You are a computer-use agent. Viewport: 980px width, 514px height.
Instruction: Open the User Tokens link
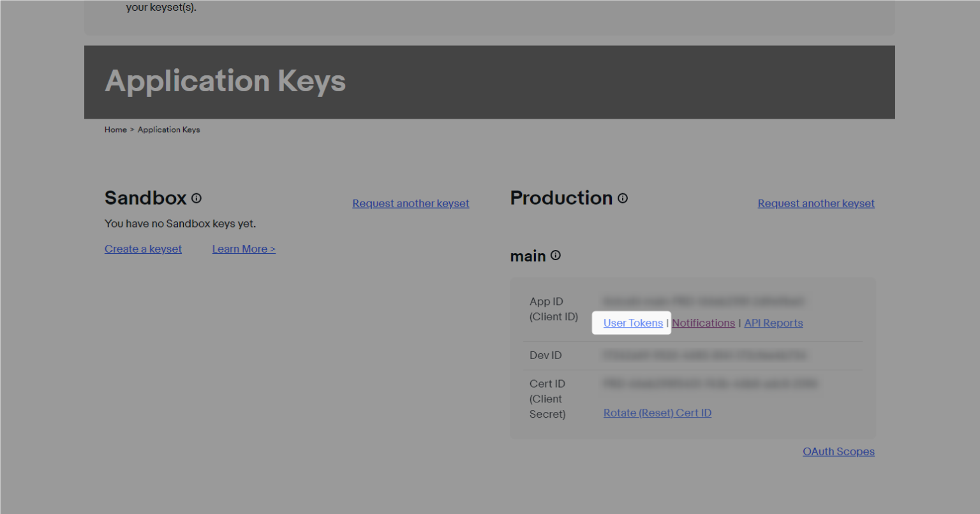(x=633, y=323)
